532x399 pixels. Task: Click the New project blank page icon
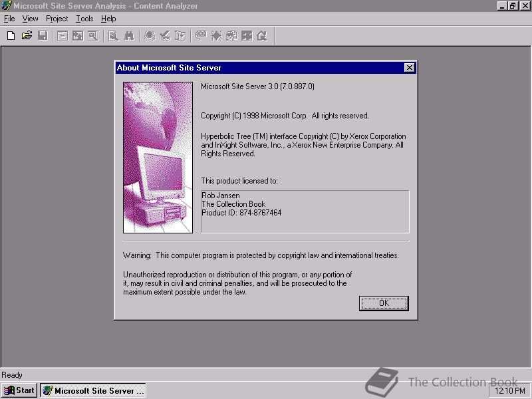[x=11, y=36]
